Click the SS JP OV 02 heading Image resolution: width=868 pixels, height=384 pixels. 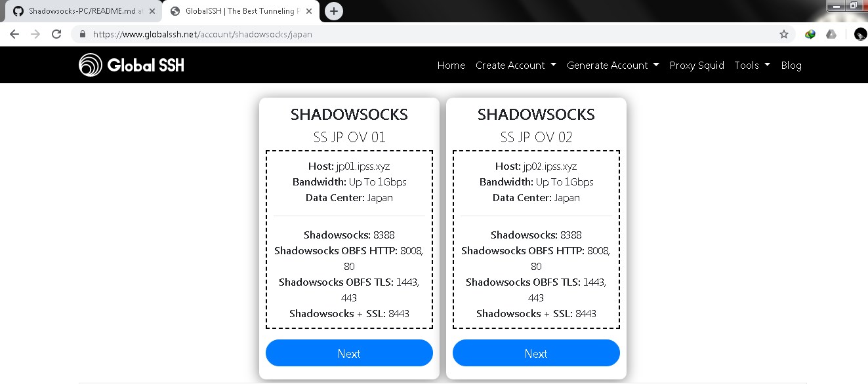[x=536, y=137]
